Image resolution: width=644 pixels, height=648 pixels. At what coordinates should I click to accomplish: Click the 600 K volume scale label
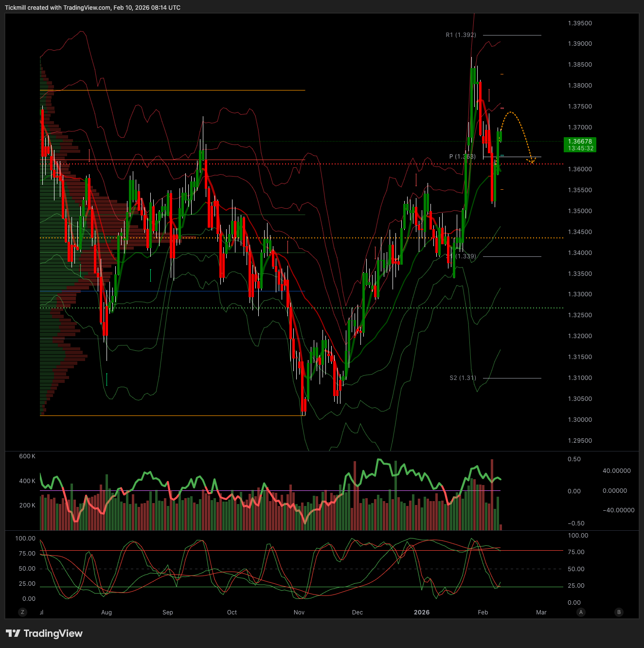pyautogui.click(x=27, y=456)
